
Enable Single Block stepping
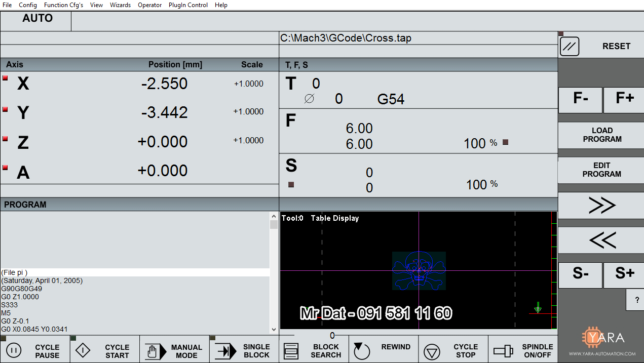[244, 350]
